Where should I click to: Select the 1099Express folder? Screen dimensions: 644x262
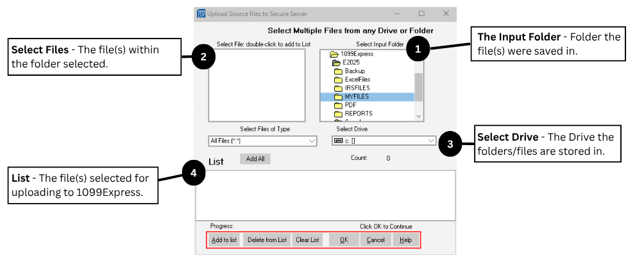click(357, 54)
